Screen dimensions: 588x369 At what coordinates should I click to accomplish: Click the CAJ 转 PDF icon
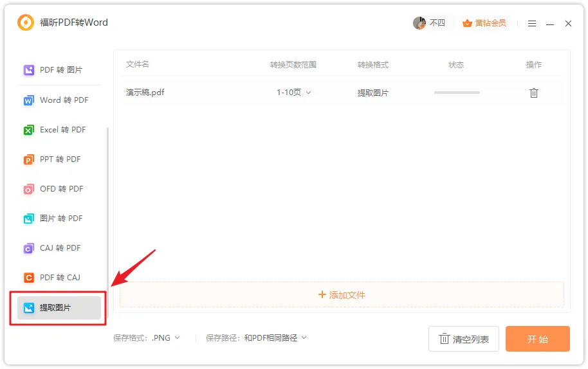coord(29,248)
